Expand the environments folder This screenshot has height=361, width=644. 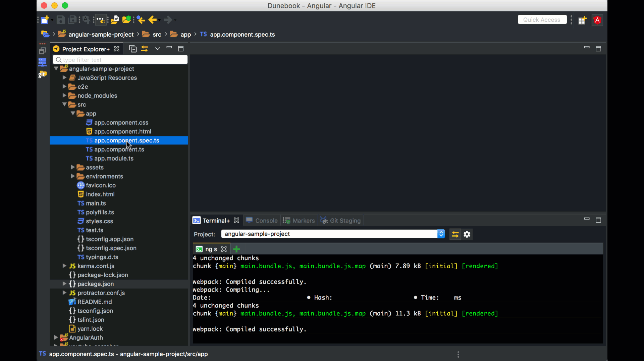tap(73, 176)
